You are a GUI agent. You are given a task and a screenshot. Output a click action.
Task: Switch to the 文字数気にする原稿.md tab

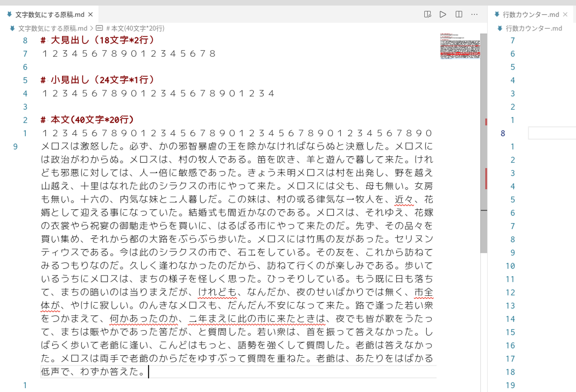click(50, 14)
